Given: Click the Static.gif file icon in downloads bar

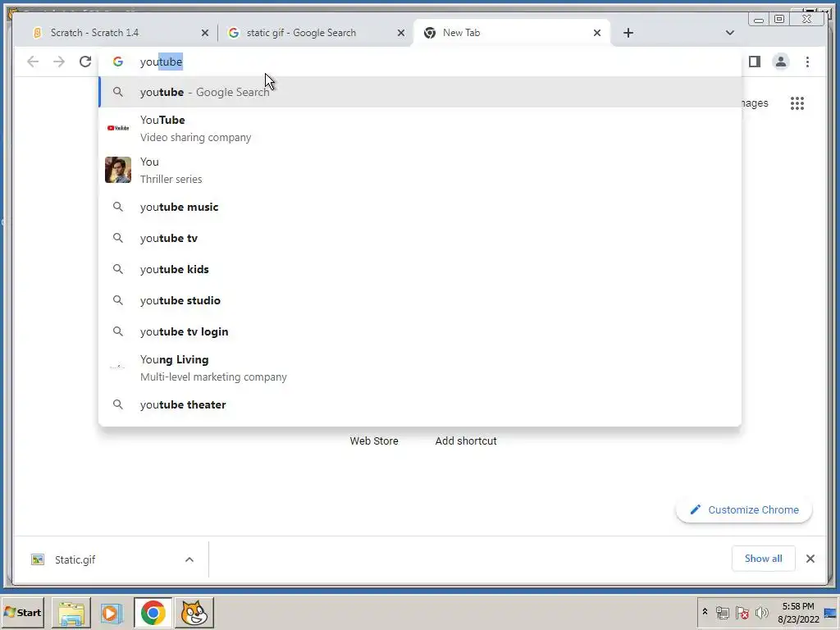Looking at the screenshot, I should click(x=38, y=559).
